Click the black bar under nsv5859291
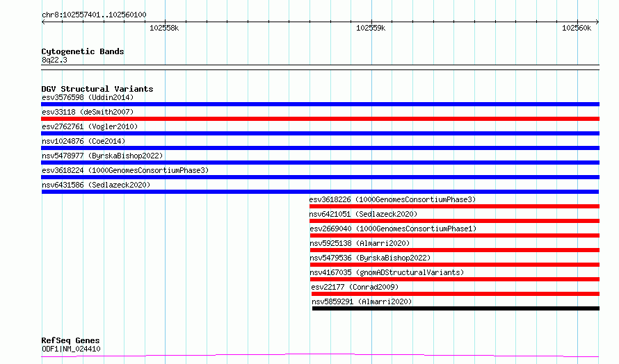The height and width of the screenshot is (364, 619). tap(456, 308)
